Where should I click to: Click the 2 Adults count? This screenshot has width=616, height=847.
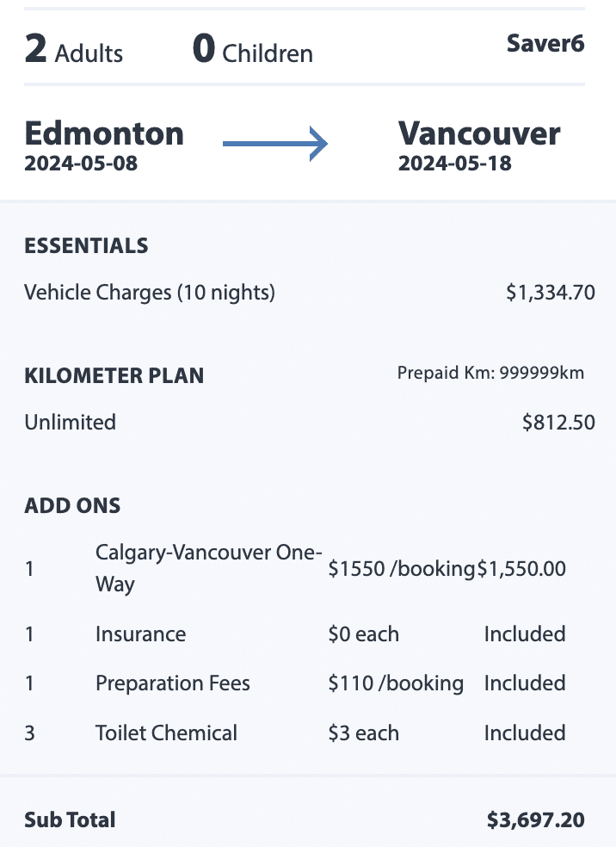74,51
